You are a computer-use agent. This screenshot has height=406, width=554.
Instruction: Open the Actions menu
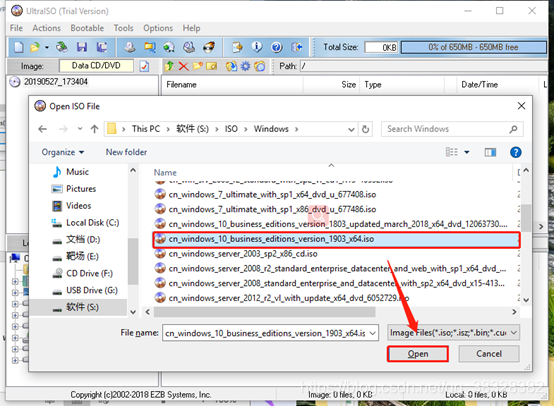click(x=47, y=28)
